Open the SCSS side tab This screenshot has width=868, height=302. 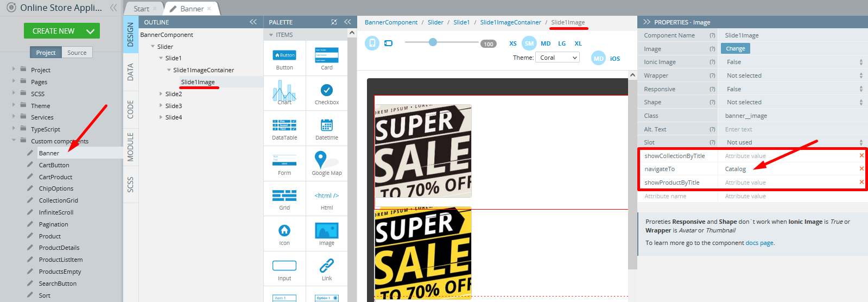point(130,185)
